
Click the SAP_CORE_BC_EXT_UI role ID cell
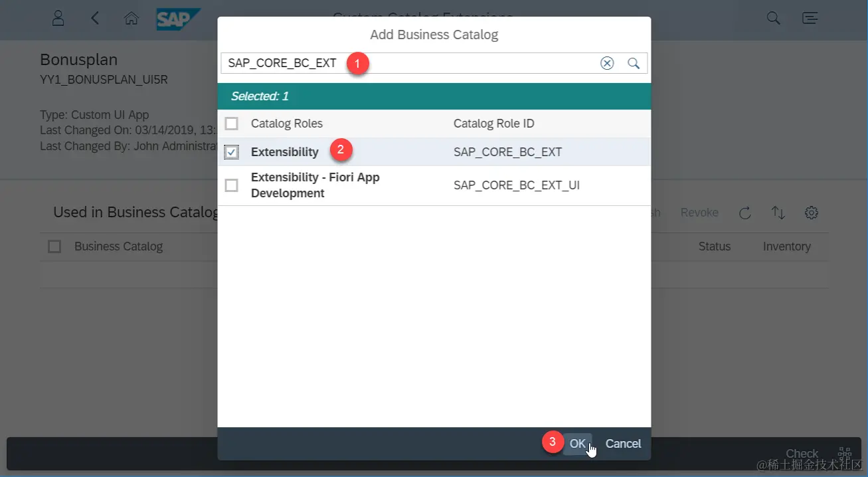coord(517,185)
